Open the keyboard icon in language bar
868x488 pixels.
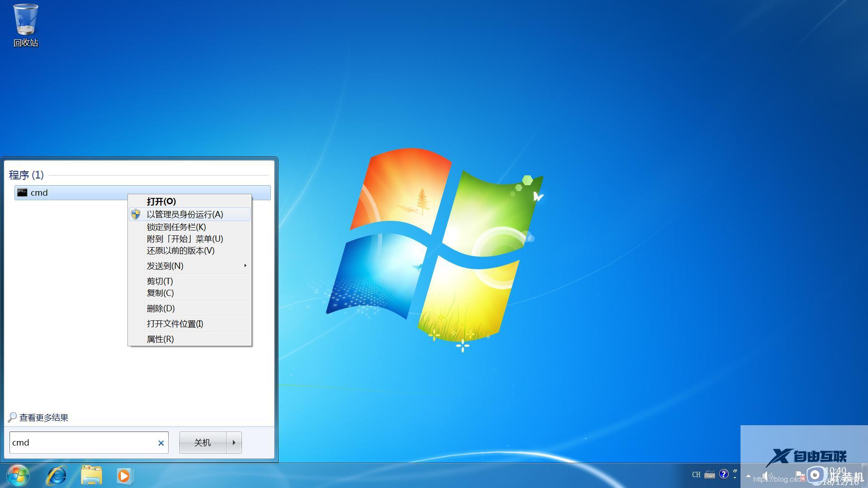[710, 474]
